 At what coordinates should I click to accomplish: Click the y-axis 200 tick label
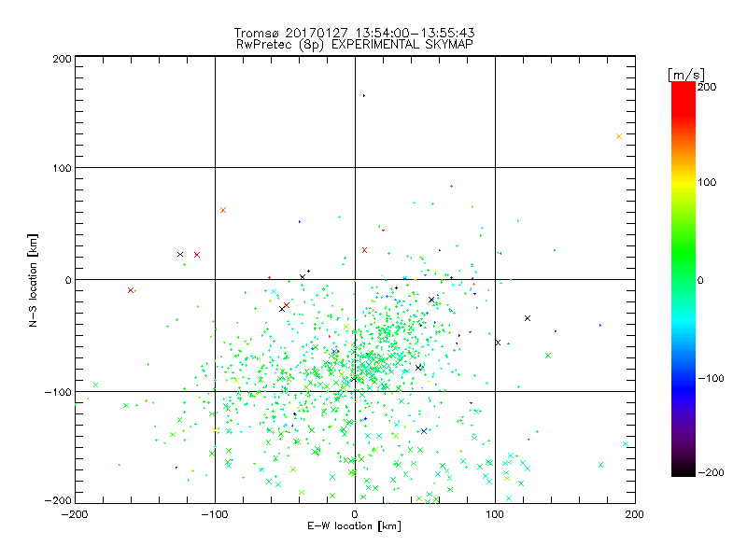[62, 59]
